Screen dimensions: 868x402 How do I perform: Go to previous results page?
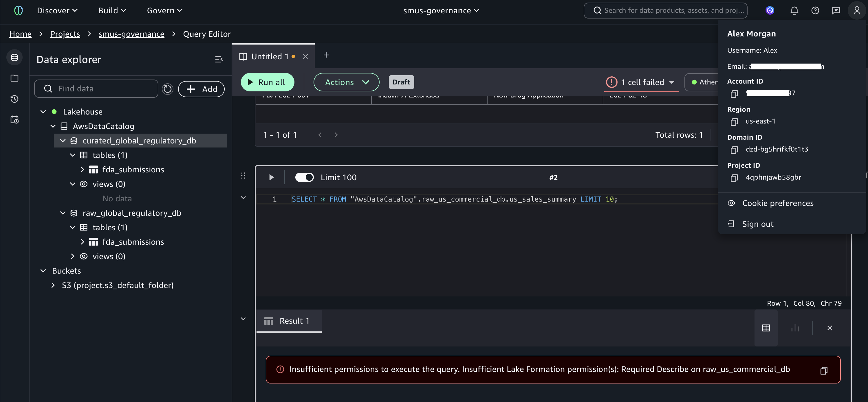[x=320, y=135]
